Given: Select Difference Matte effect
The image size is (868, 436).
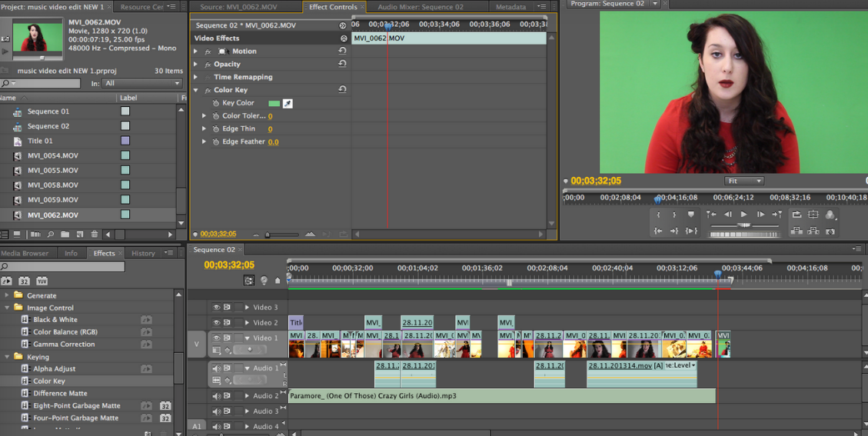Looking at the screenshot, I should (60, 394).
